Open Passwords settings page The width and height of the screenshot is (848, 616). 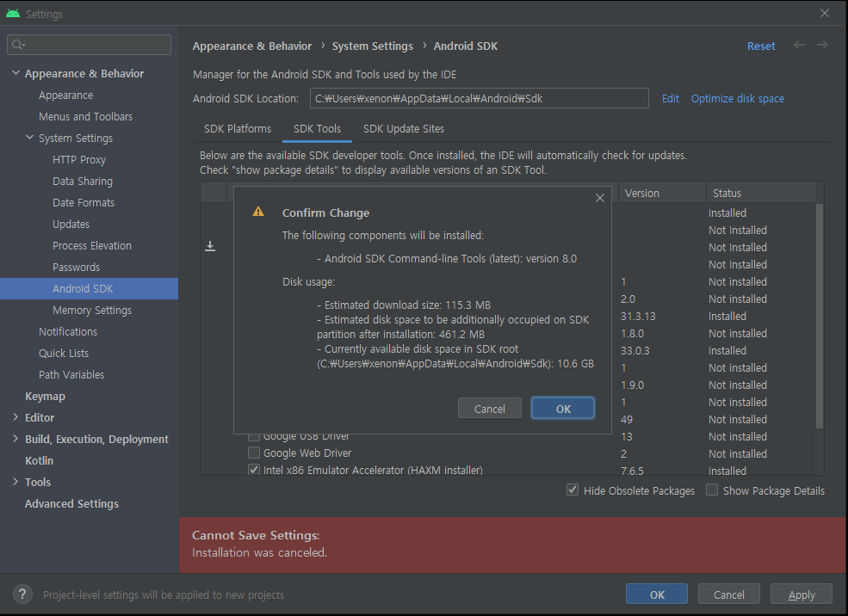(76, 267)
